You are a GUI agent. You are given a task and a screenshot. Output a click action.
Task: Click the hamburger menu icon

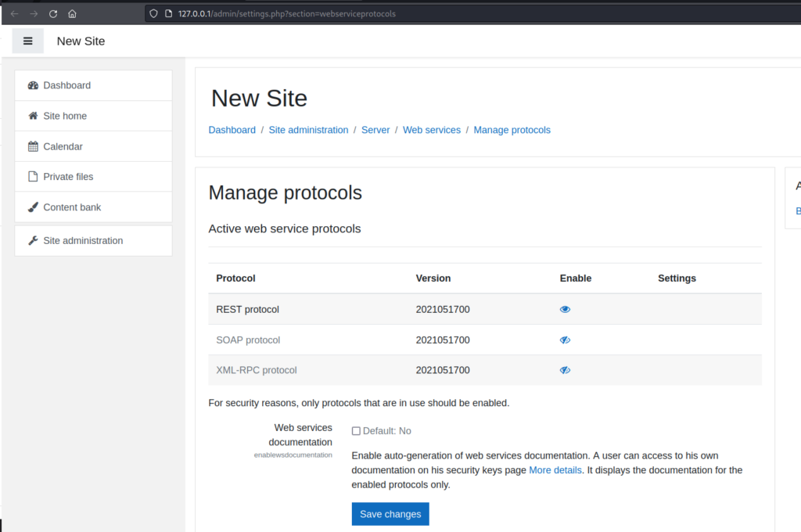tap(28, 41)
